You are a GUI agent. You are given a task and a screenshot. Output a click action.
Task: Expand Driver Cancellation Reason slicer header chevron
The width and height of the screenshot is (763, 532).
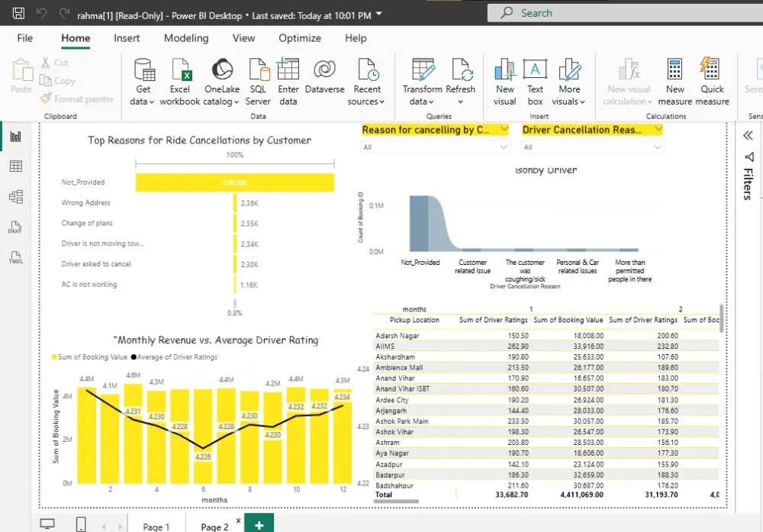coord(658,129)
